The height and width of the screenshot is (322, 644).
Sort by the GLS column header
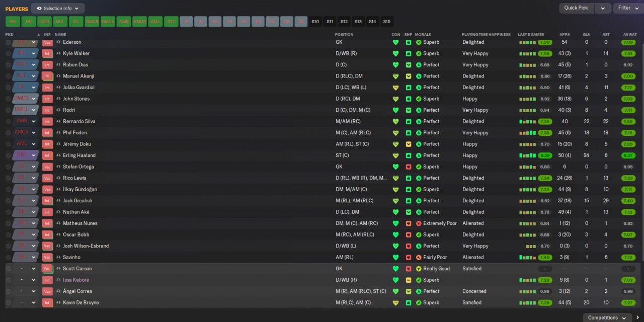click(586, 35)
